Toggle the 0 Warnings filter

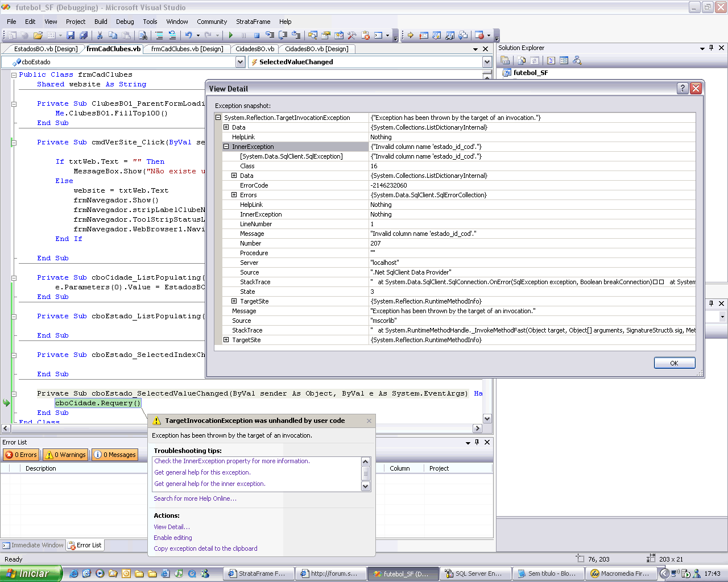coord(65,455)
